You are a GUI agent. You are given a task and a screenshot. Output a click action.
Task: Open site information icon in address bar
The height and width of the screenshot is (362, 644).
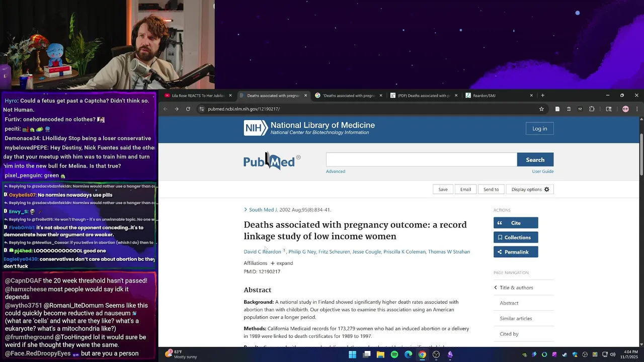click(x=202, y=109)
